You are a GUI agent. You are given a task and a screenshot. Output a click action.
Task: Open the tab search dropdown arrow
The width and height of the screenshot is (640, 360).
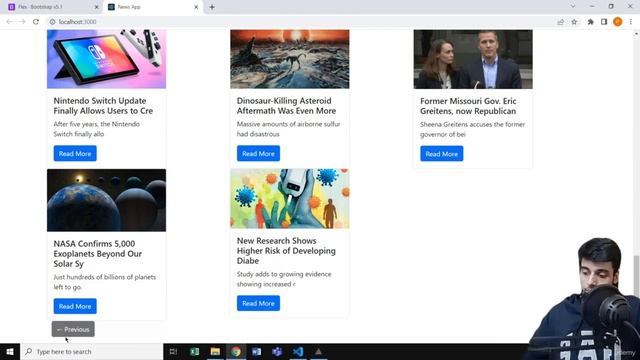pyautogui.click(x=573, y=7)
